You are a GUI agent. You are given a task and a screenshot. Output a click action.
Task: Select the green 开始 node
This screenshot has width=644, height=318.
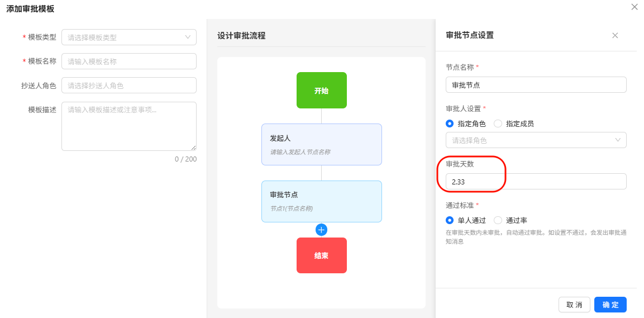321,90
